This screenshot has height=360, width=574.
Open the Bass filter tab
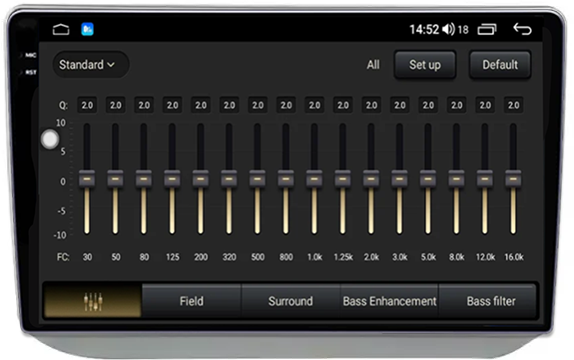pos(491,301)
